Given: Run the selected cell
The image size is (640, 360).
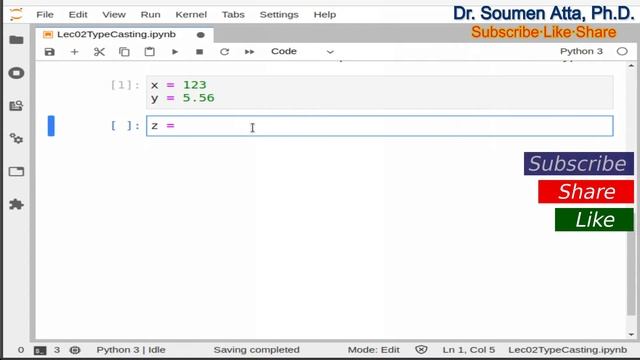Looking at the screenshot, I should (x=175, y=52).
